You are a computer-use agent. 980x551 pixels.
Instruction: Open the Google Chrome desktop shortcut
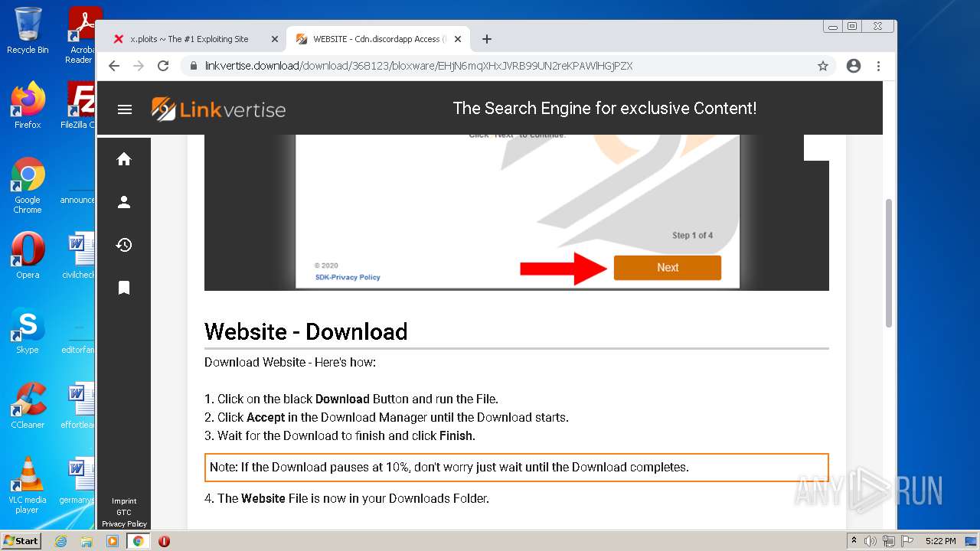[x=28, y=185]
